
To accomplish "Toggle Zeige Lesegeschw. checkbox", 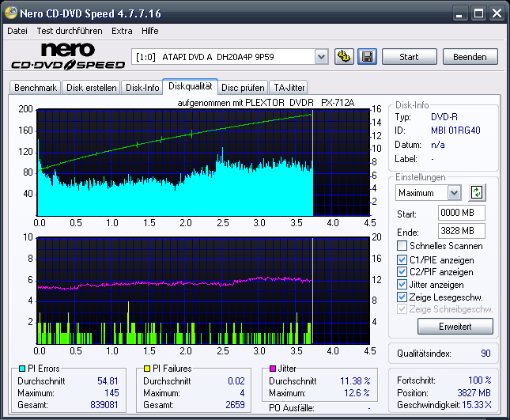I will tap(402, 297).
